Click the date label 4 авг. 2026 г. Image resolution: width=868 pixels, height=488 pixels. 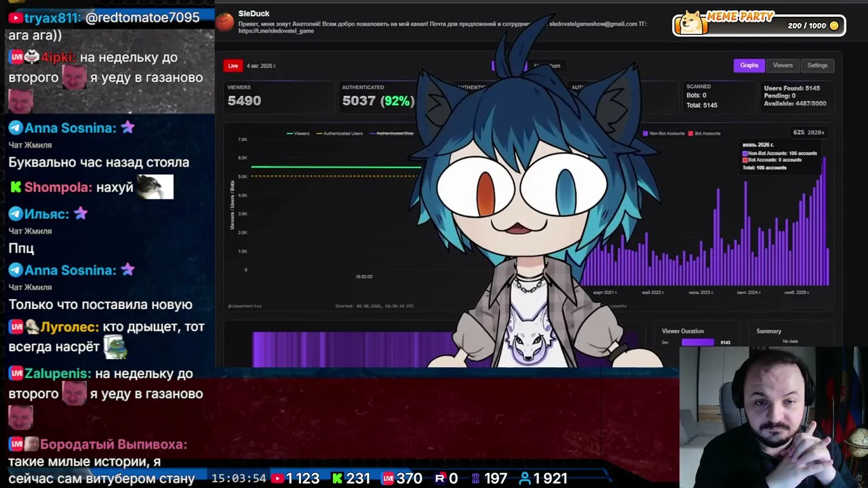tap(262, 66)
